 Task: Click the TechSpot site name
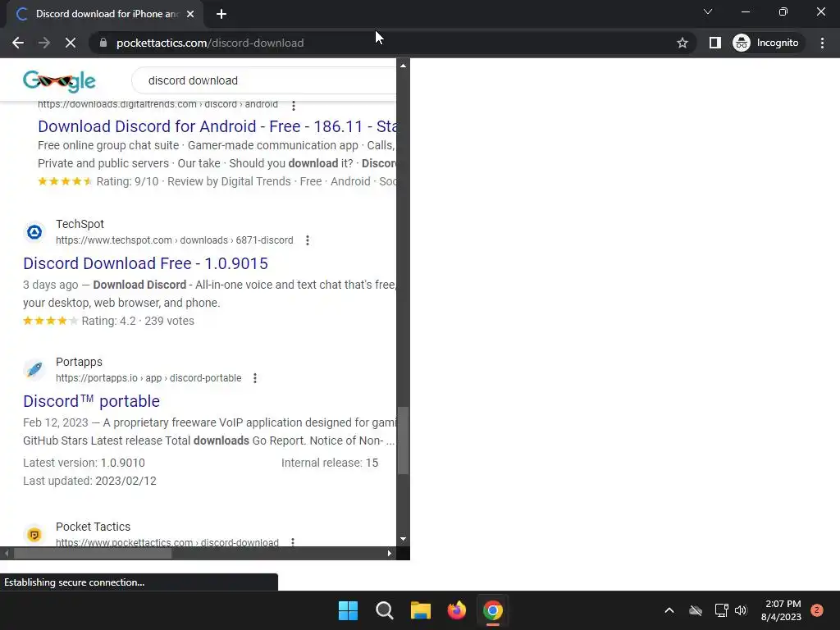tap(80, 224)
